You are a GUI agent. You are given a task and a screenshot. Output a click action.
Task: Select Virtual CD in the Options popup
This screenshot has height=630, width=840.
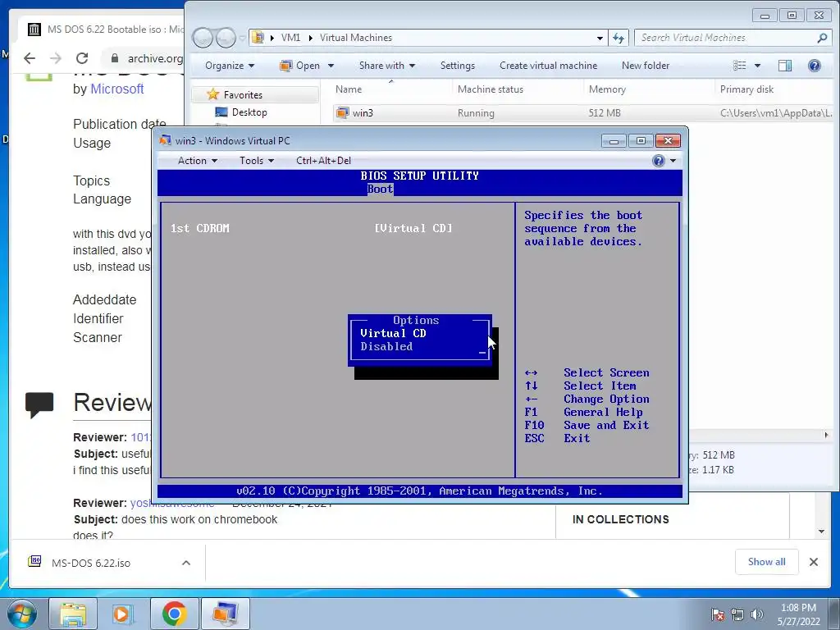[393, 333]
